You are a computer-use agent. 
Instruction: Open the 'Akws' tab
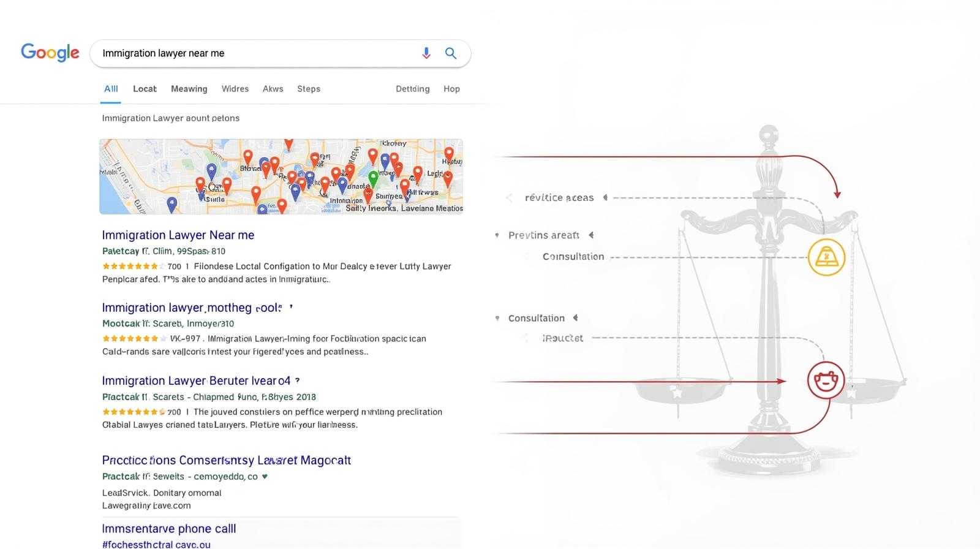coord(273,89)
